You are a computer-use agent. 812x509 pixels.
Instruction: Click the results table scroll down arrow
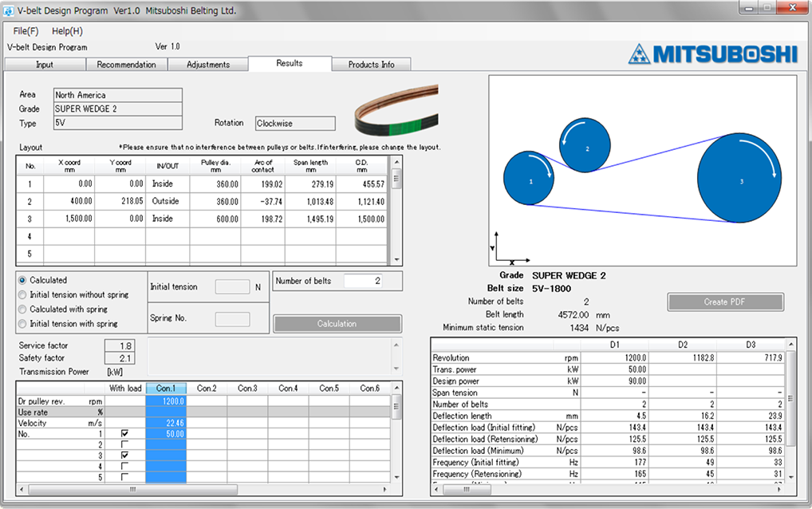point(790,477)
